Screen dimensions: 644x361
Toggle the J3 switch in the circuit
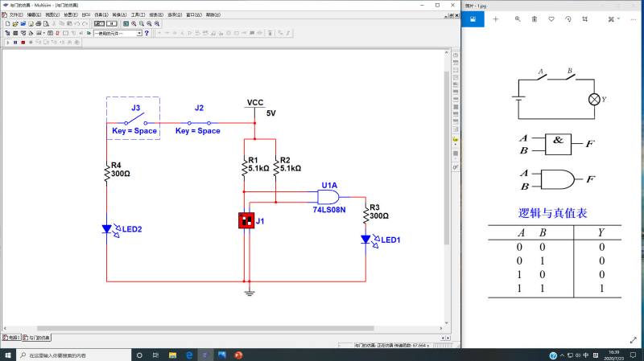135,120
